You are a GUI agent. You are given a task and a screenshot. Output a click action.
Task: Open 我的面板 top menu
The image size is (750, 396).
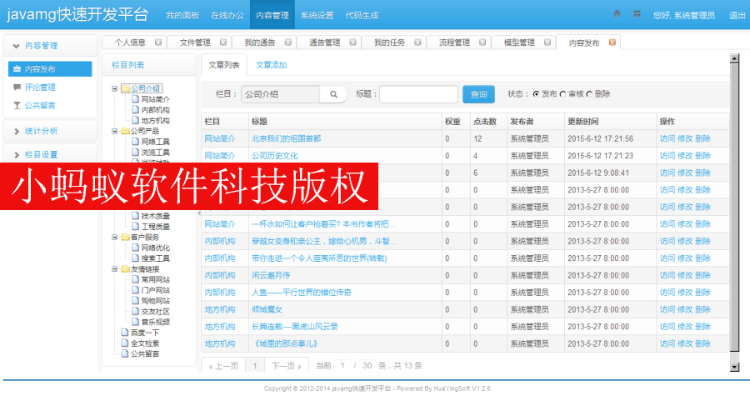(182, 15)
